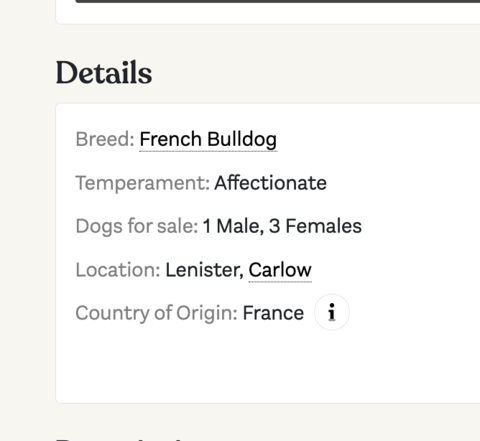Click the white card above the Details heading
480x441 pixels.
[268, 13]
